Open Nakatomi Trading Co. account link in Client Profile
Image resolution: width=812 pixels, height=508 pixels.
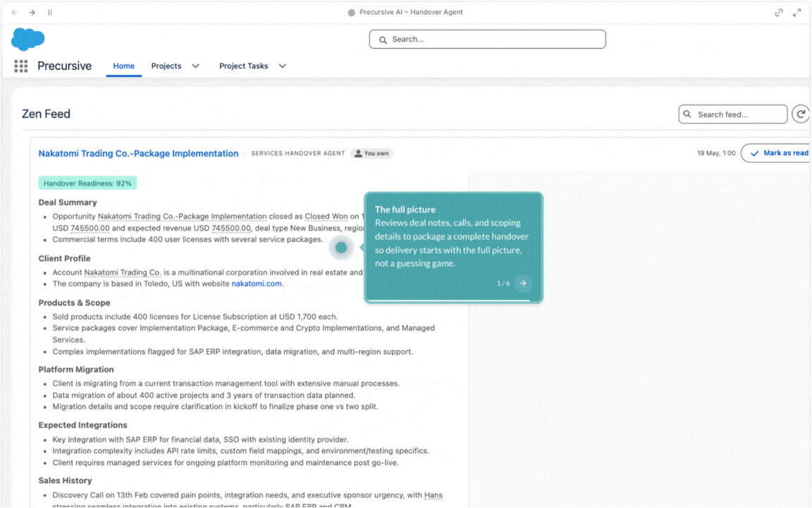[123, 272]
